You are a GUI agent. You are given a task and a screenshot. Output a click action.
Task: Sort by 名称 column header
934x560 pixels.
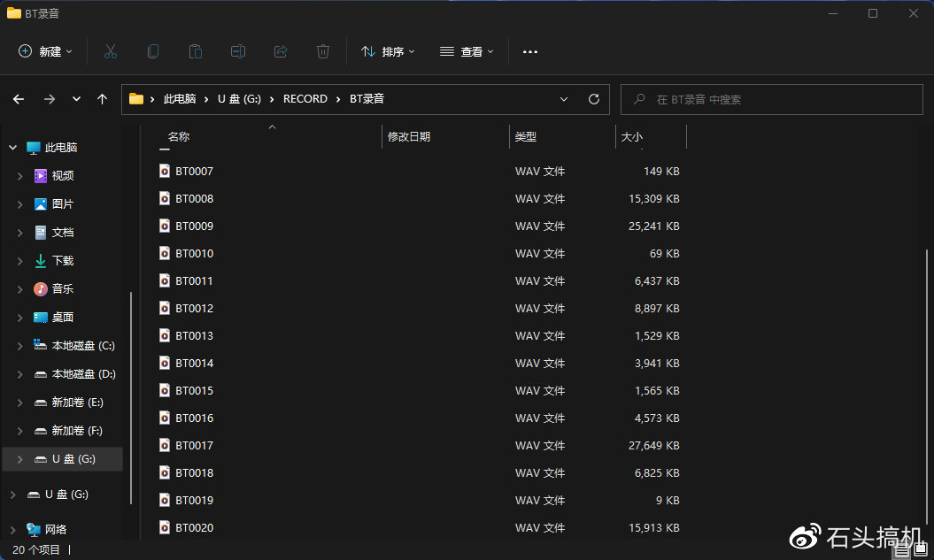click(179, 137)
